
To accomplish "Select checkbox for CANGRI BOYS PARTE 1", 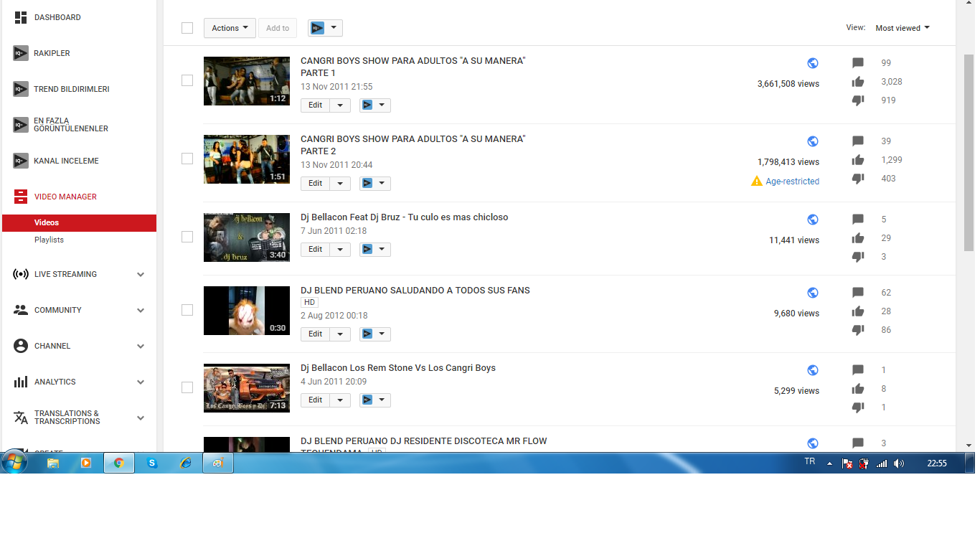I will coord(187,80).
